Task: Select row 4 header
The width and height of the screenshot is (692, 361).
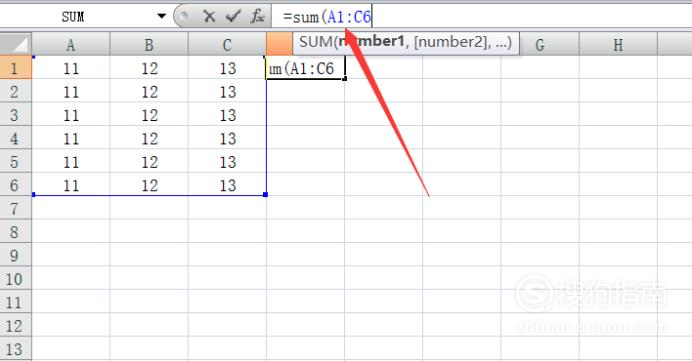Action: pyautogui.click(x=15, y=138)
